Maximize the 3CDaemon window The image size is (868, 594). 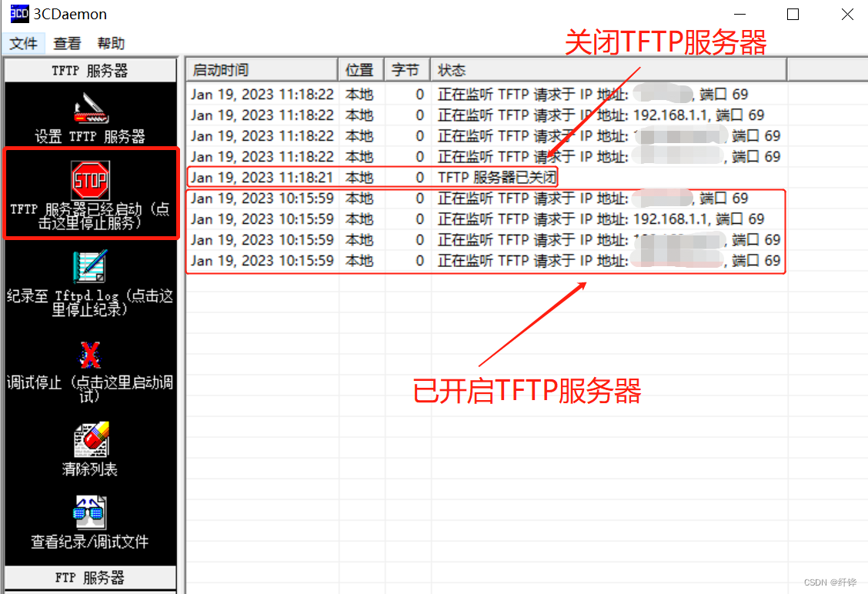coord(793,14)
